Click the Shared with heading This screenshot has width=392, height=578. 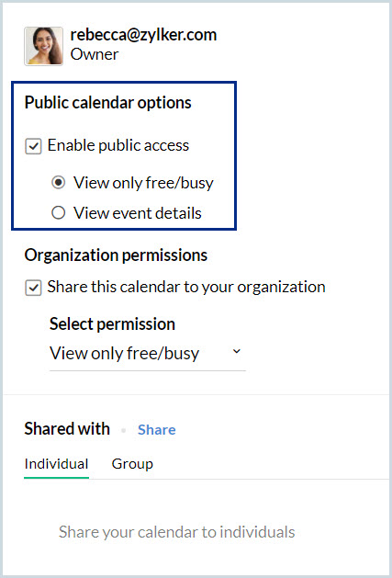click(x=67, y=429)
